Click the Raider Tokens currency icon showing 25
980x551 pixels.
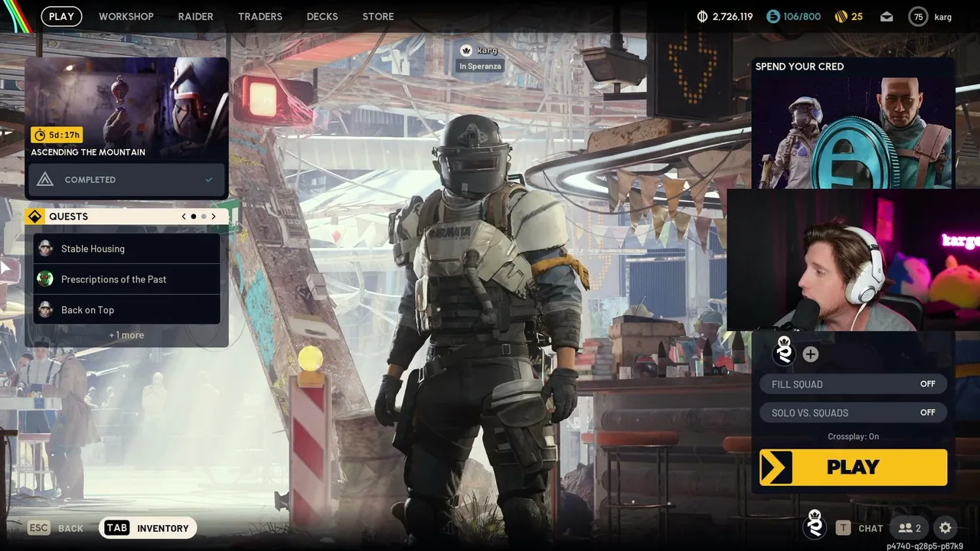(841, 16)
